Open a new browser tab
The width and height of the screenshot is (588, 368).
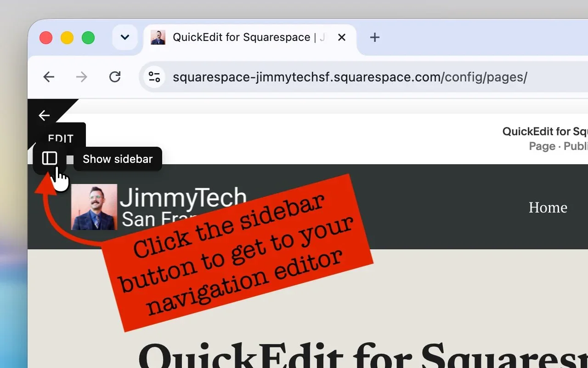click(375, 38)
